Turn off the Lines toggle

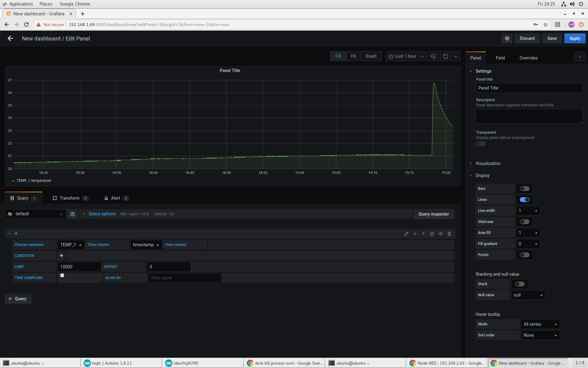(524, 200)
